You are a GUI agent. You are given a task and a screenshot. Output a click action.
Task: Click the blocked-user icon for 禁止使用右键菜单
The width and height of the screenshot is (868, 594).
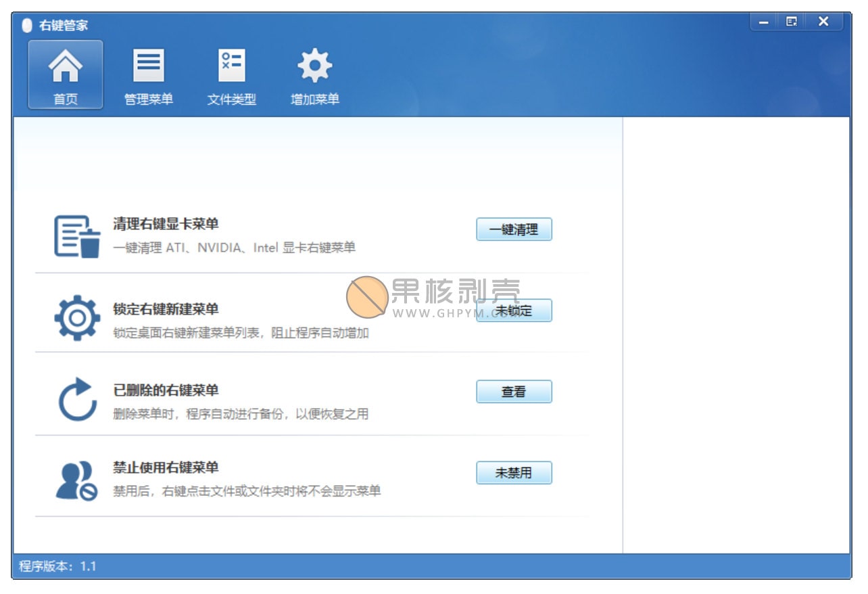point(76,480)
